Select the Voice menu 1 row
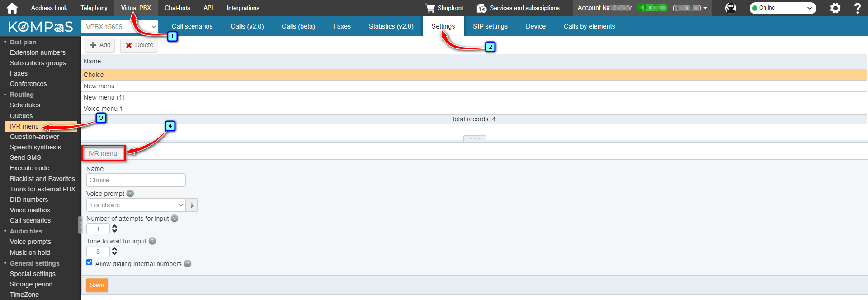868x300 pixels. click(474, 109)
